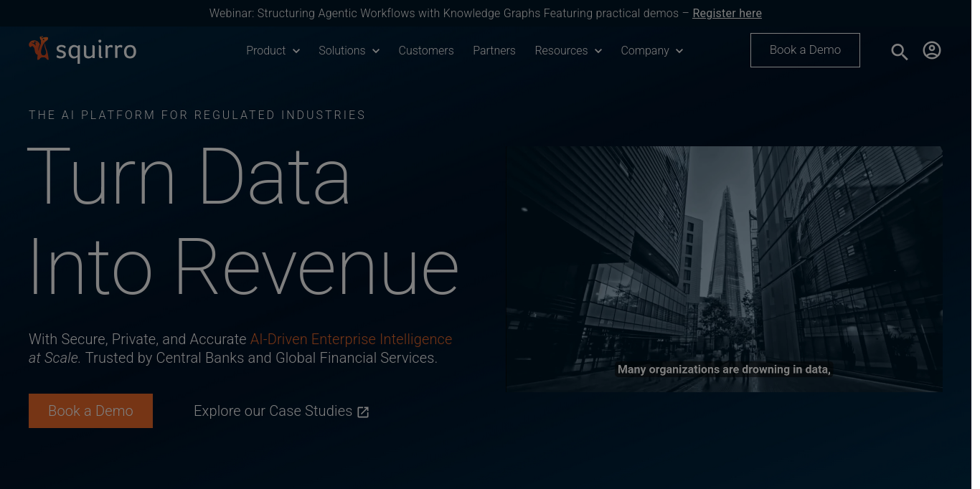Expand the Resources dropdown chevron
This screenshot has width=980, height=489.
pyautogui.click(x=598, y=51)
